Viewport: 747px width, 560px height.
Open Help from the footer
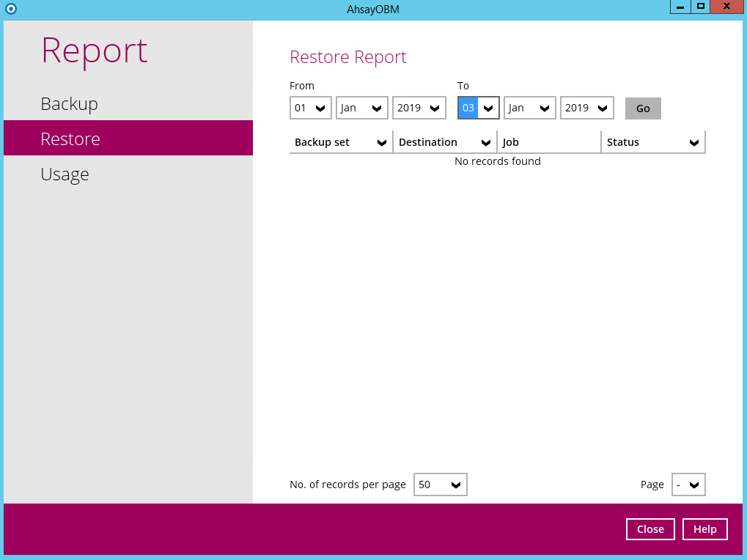click(705, 529)
